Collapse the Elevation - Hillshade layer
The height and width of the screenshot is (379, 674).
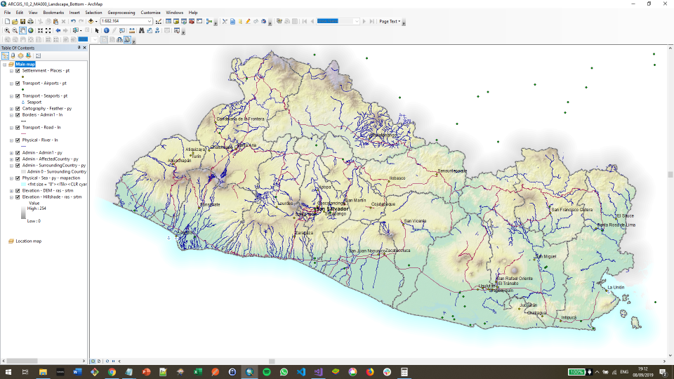coord(12,197)
